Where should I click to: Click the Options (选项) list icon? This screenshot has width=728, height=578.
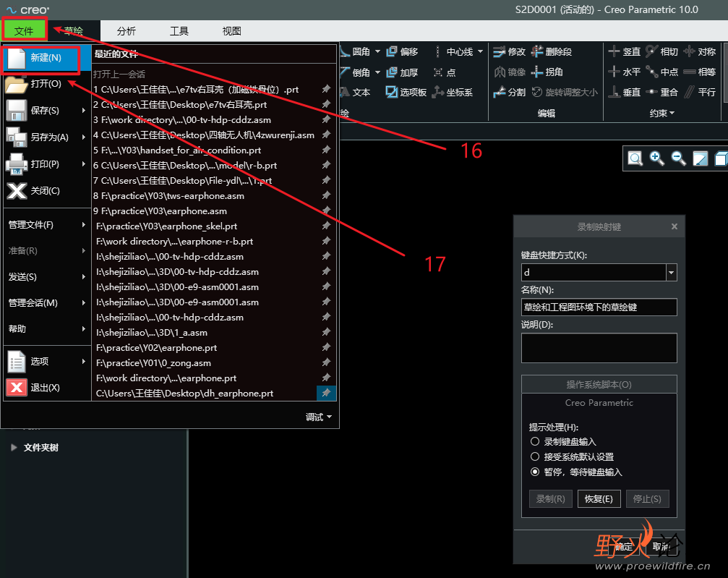coord(16,362)
